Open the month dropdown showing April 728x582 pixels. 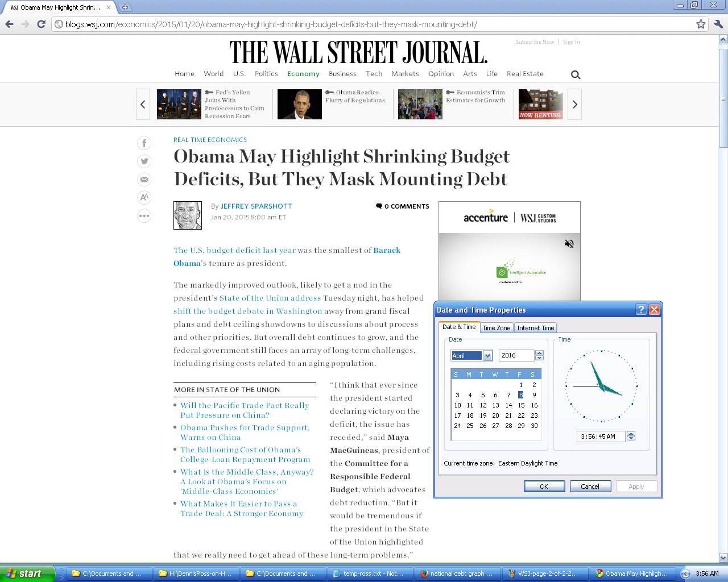pos(487,356)
